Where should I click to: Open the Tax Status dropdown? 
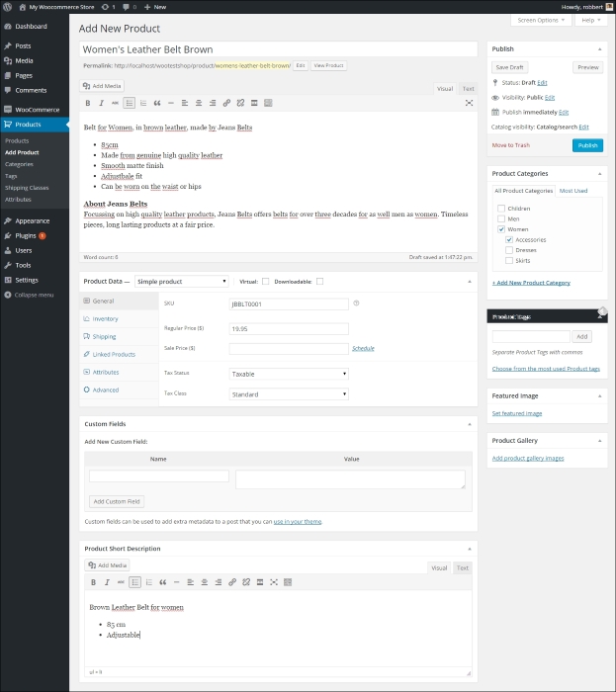(289, 374)
